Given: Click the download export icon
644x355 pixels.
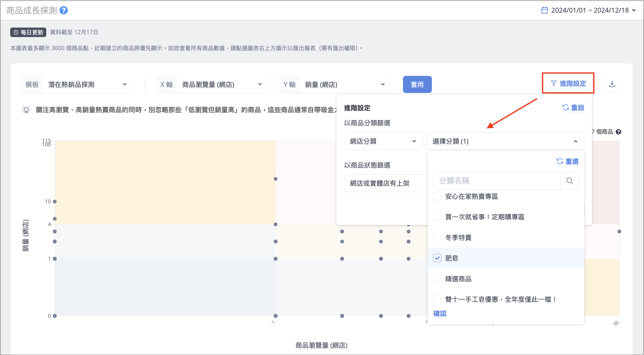Looking at the screenshot, I should pos(612,84).
